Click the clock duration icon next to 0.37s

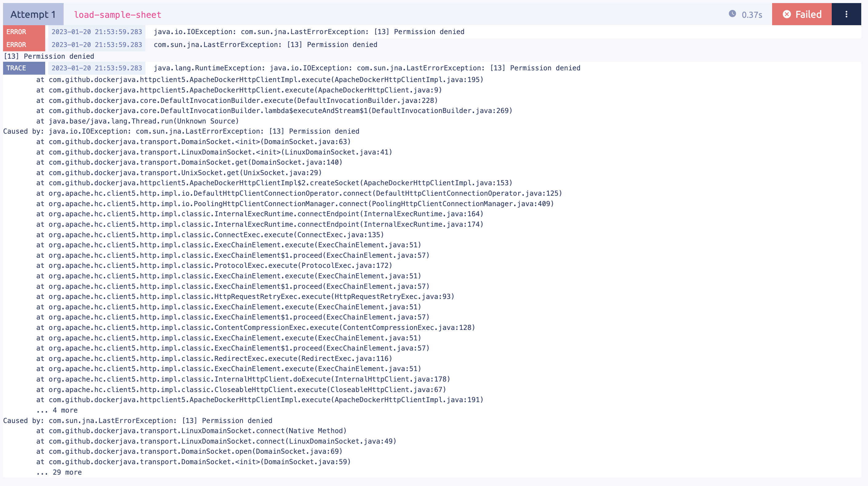(733, 14)
